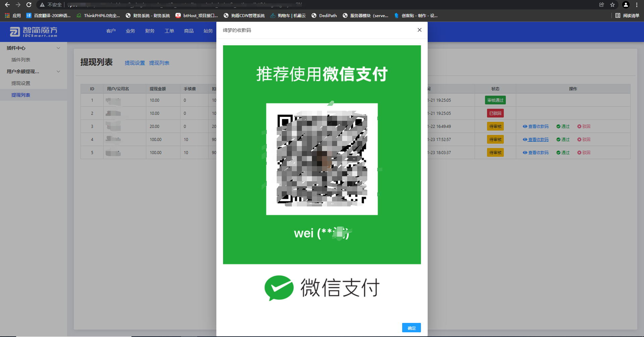Click the 审核通过 status badge

pos(495,100)
